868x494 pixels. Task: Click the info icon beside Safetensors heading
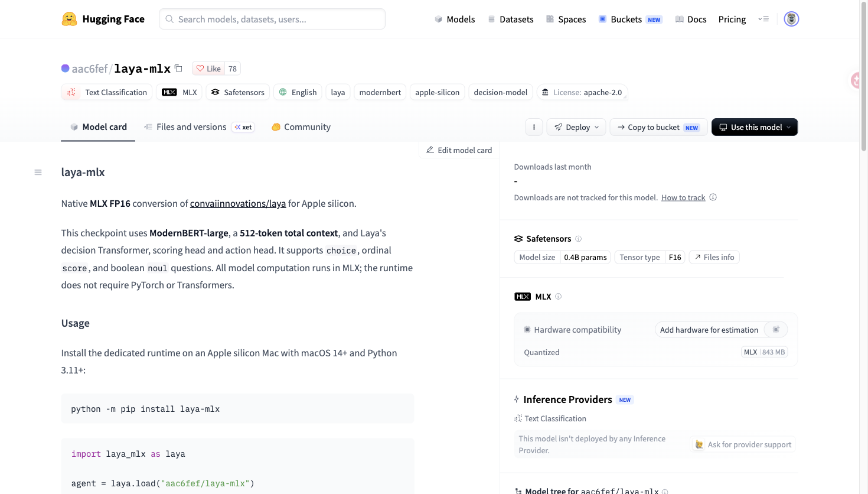coord(579,239)
